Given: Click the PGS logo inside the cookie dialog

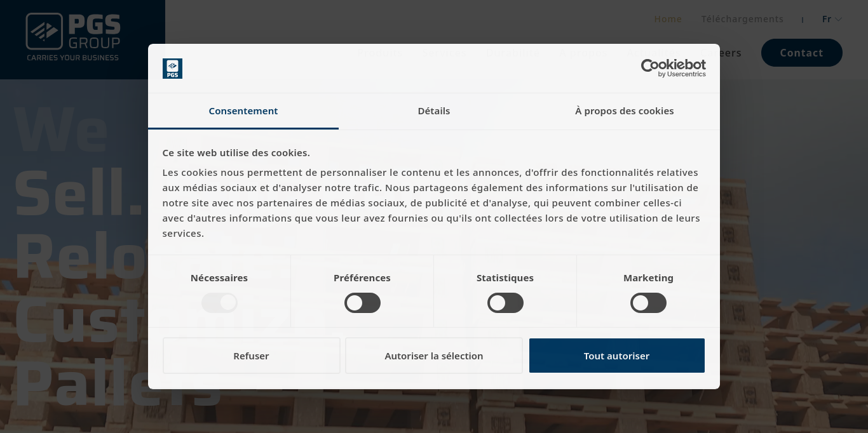Looking at the screenshot, I should [x=172, y=68].
